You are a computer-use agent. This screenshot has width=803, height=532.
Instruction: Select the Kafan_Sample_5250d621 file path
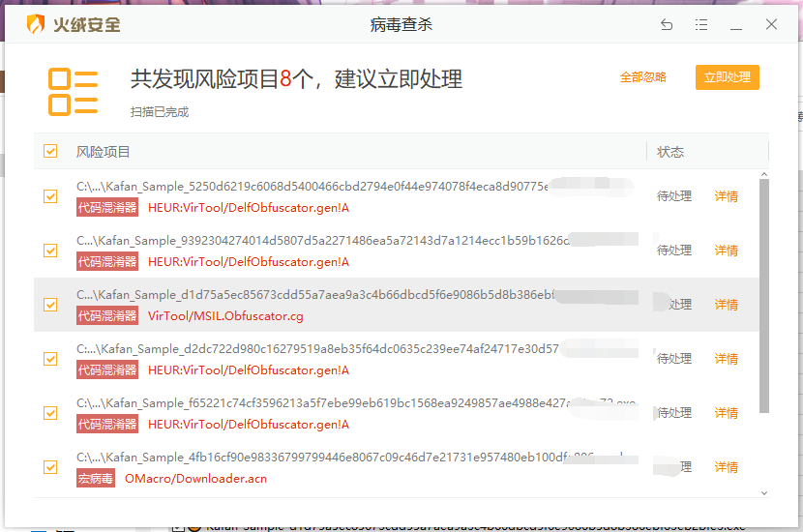pos(312,187)
